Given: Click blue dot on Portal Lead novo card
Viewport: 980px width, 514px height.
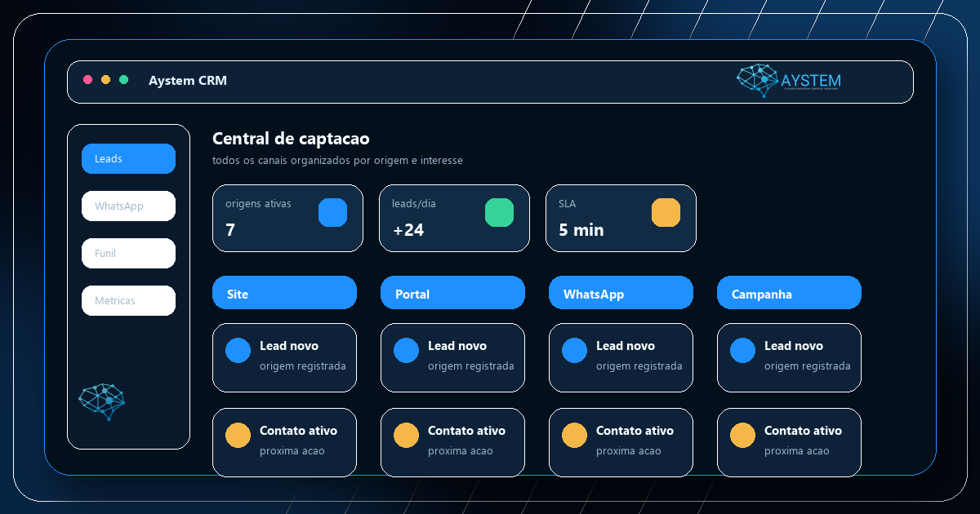Looking at the screenshot, I should [x=406, y=350].
